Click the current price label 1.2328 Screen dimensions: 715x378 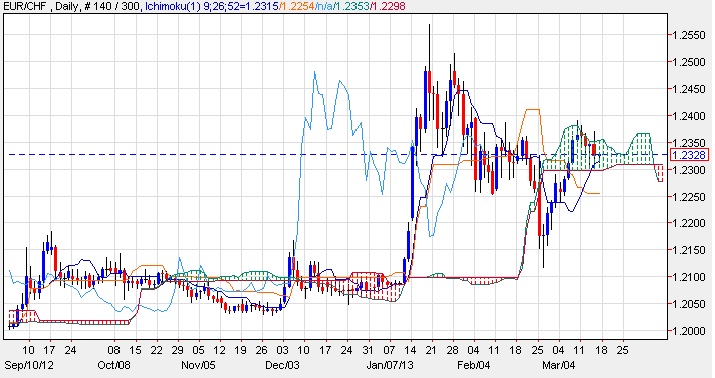pyautogui.click(x=688, y=155)
